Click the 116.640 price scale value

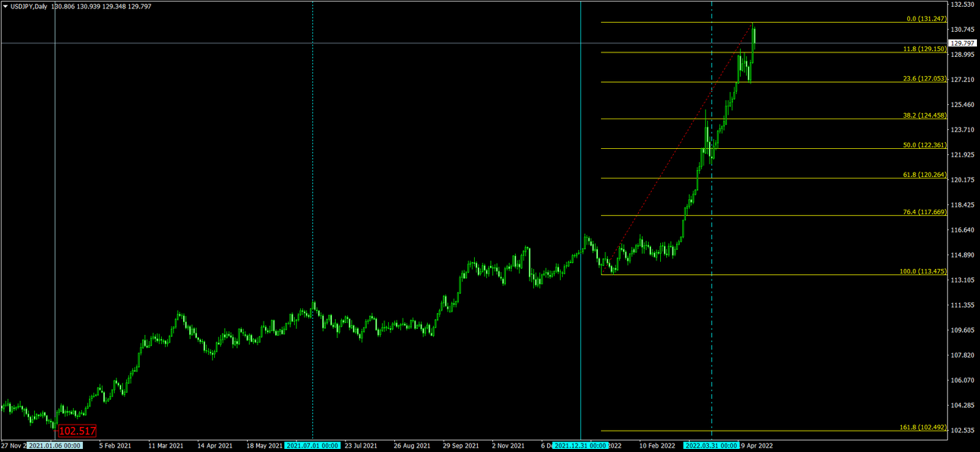tap(963, 229)
